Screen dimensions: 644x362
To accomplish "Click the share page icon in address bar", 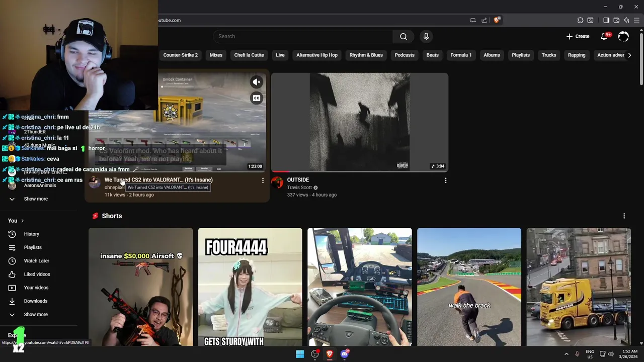I will coord(484,20).
